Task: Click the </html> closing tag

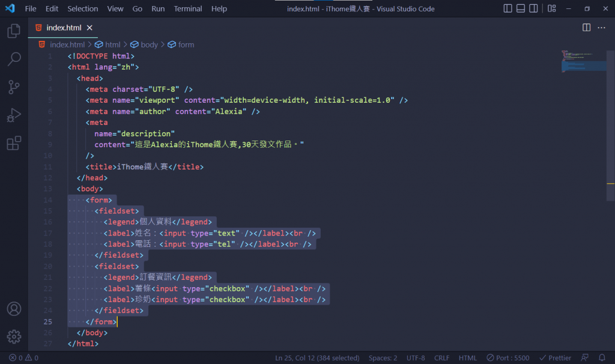Action: pos(83,344)
